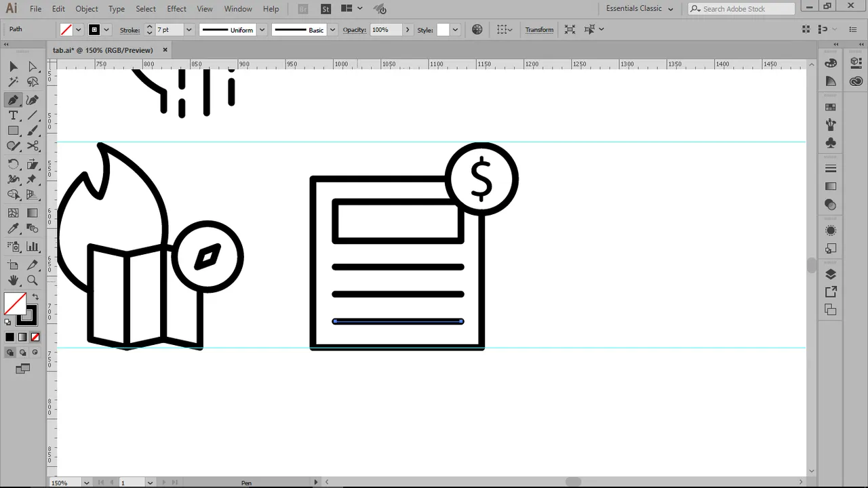Select the Curvature tool
868x488 pixels.
pos(32,100)
